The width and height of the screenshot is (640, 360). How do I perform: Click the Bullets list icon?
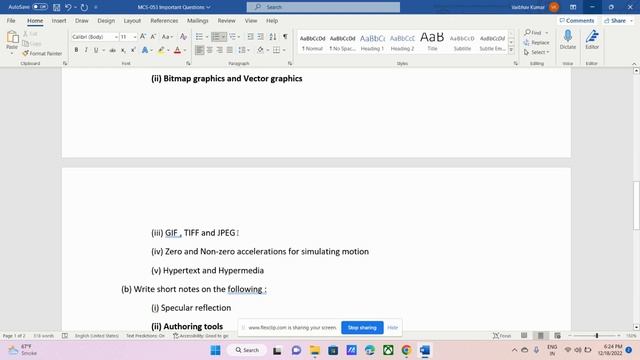coord(199,37)
